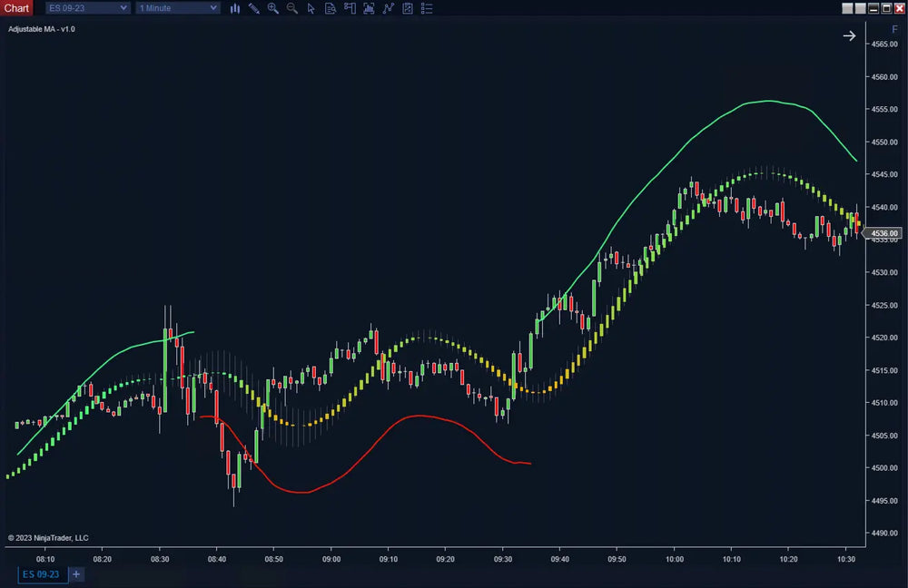
Task: Click the Chart title label
Action: [16, 8]
